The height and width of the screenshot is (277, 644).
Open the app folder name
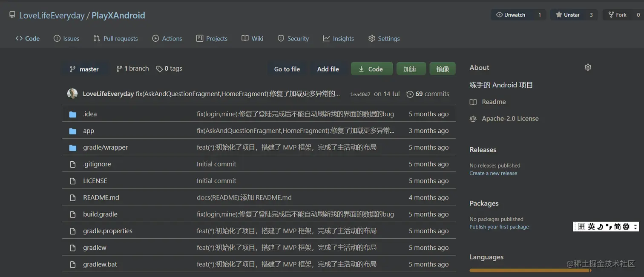[89, 131]
